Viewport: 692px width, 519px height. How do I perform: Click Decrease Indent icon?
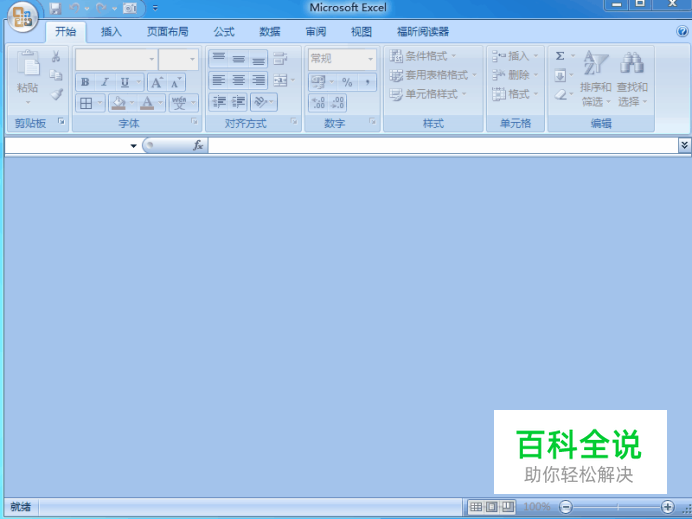[219, 102]
